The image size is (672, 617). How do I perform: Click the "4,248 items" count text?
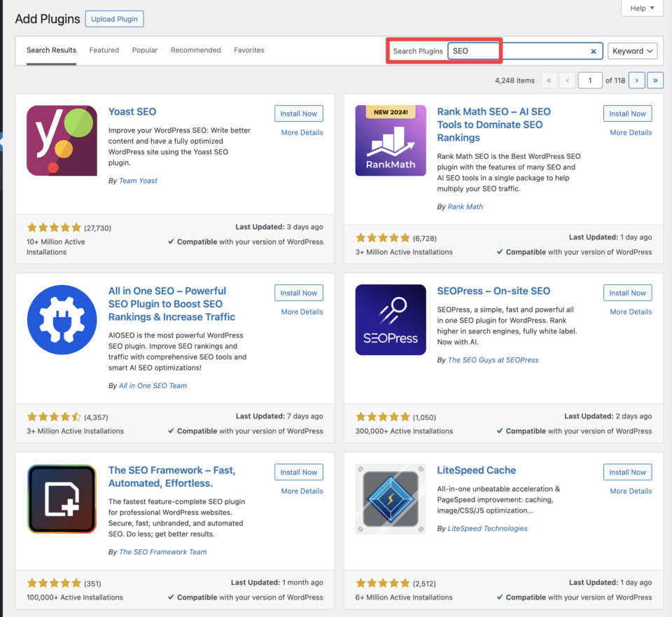[514, 81]
